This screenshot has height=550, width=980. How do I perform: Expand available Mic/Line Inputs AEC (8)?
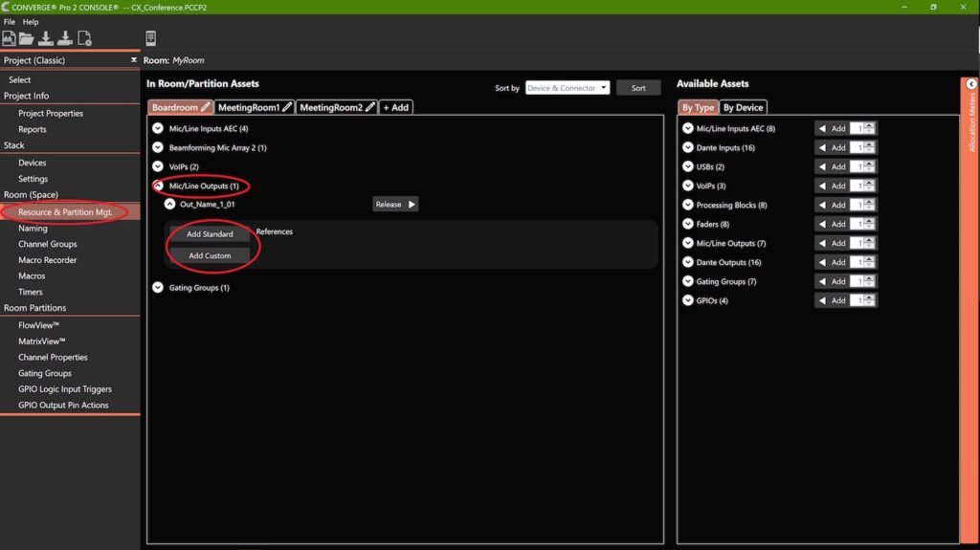point(687,128)
